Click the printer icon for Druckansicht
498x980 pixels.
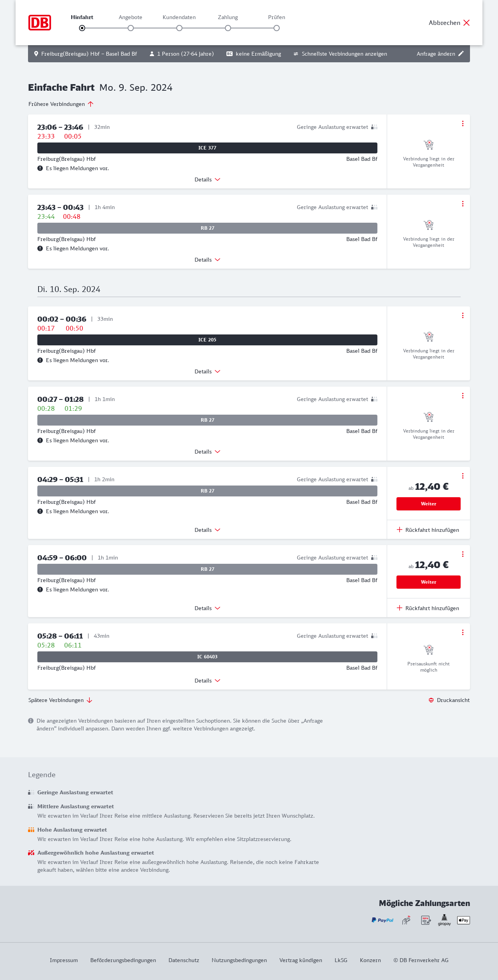(431, 700)
